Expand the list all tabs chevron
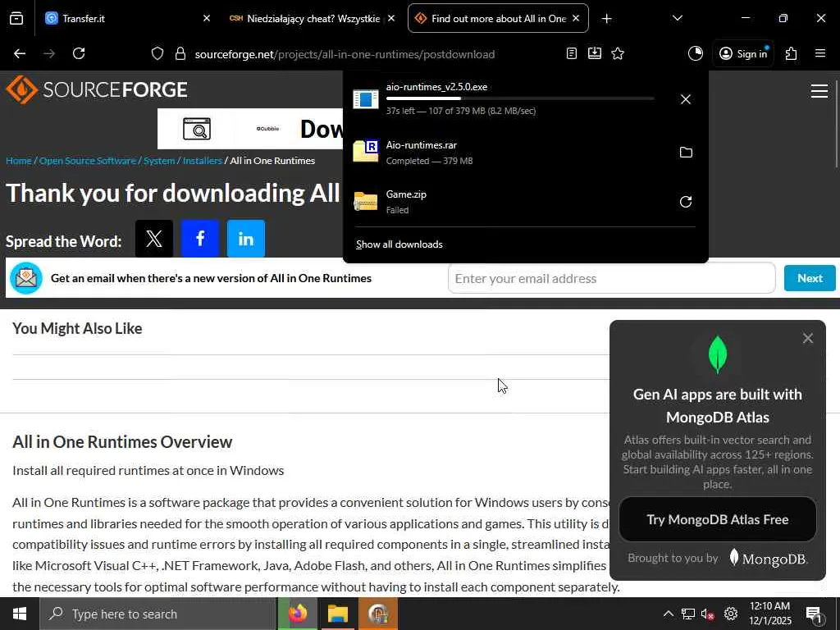This screenshot has width=840, height=630. (x=677, y=18)
